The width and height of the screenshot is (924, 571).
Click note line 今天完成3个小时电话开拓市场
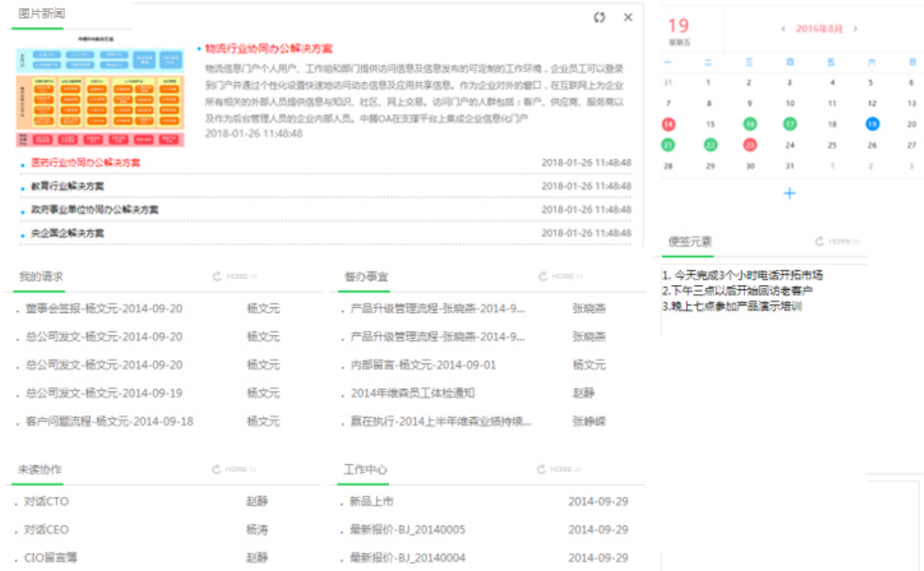tap(743, 275)
